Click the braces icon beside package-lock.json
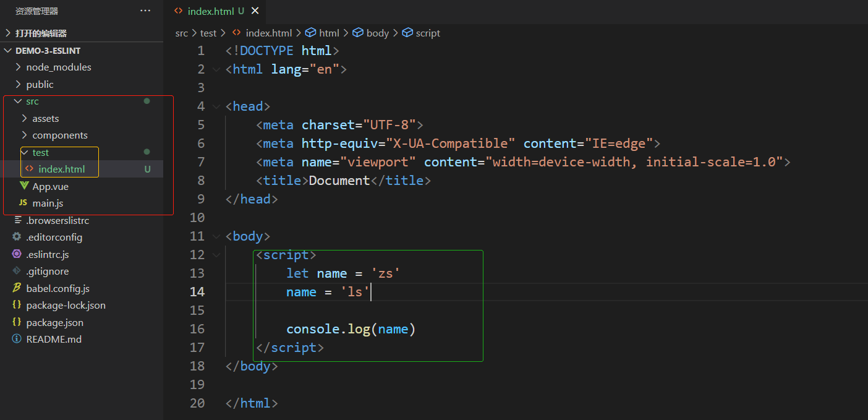The width and height of the screenshot is (868, 420). (x=17, y=305)
